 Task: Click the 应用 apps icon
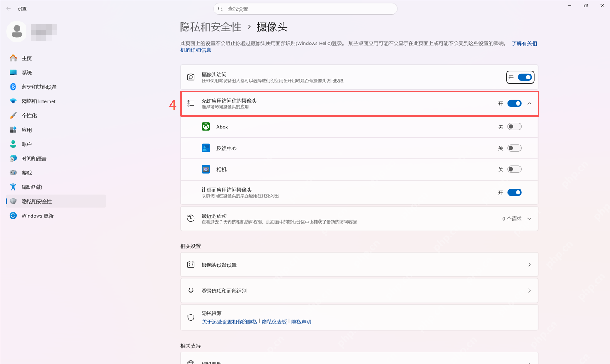coord(13,130)
